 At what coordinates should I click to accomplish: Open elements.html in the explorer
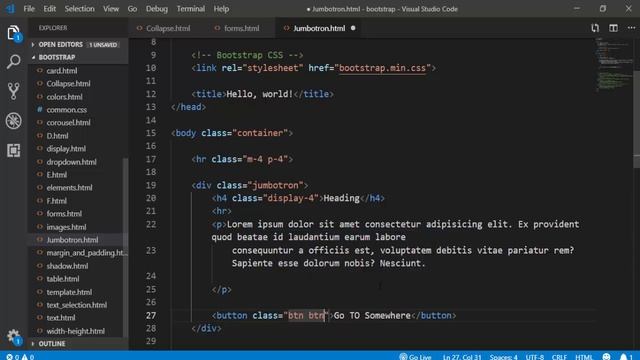click(x=69, y=188)
